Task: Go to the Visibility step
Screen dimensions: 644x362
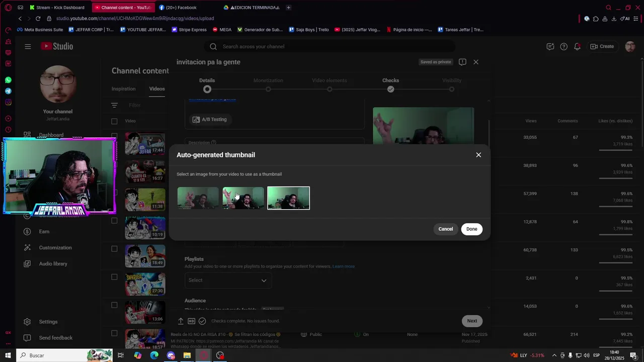Action: coord(452,84)
